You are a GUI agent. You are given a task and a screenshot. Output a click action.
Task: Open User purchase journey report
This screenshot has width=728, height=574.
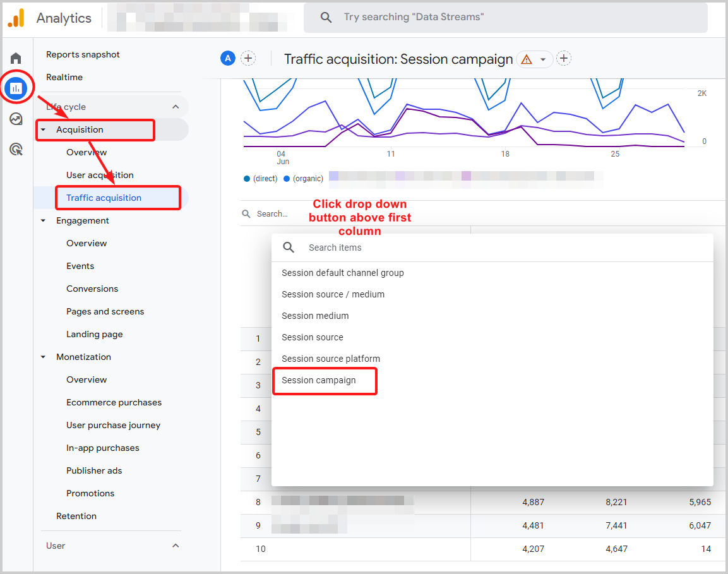point(113,426)
